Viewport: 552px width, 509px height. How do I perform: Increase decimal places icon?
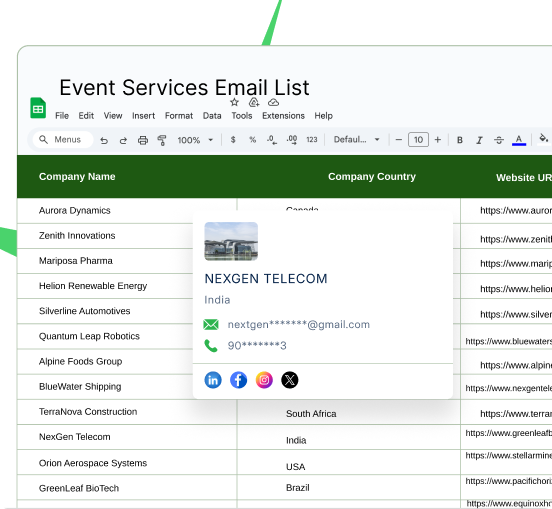[292, 140]
